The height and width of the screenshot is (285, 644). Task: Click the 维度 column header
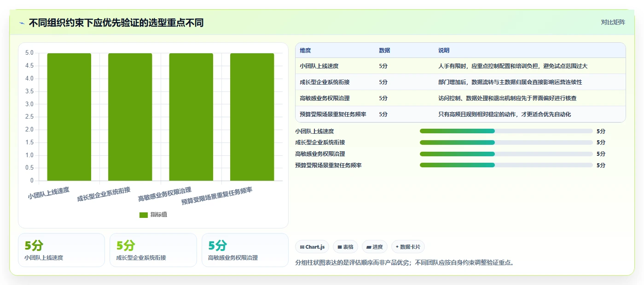305,51
